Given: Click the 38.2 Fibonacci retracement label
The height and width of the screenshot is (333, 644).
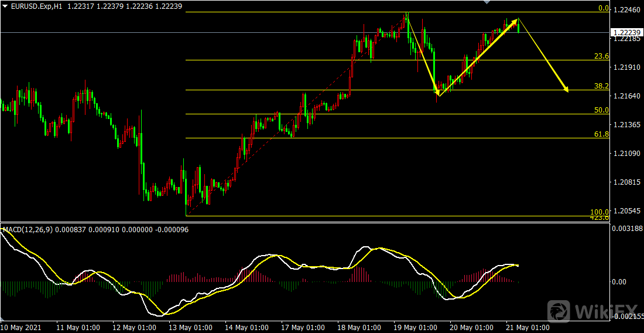Looking at the screenshot, I should coord(601,86).
